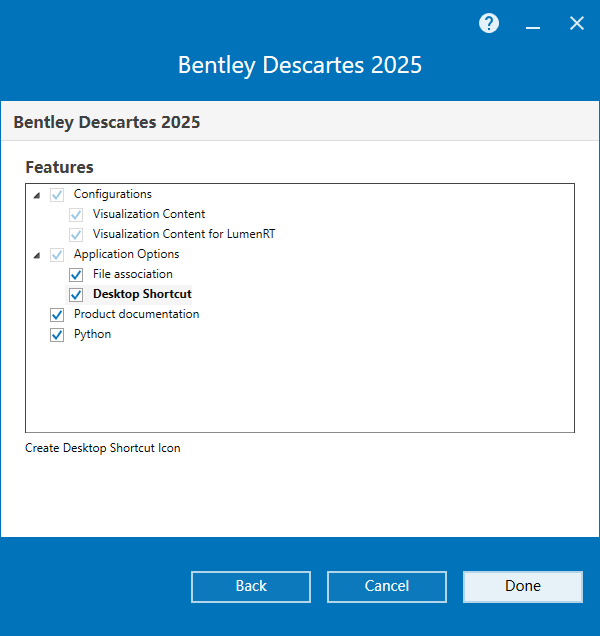Viewport: 600px width, 636px height.
Task: Go back with the Back button
Action: (251, 587)
